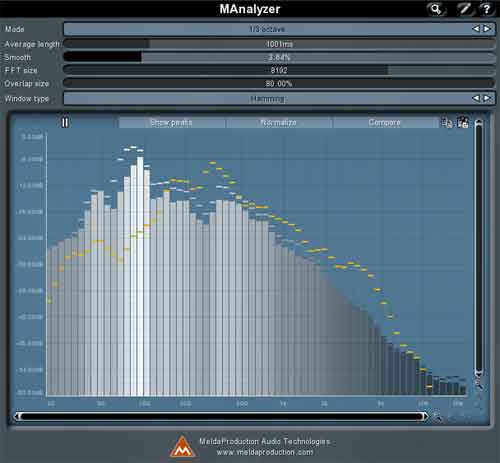Choose next Window type with right arrow
500x463 pixels.
click(487, 98)
